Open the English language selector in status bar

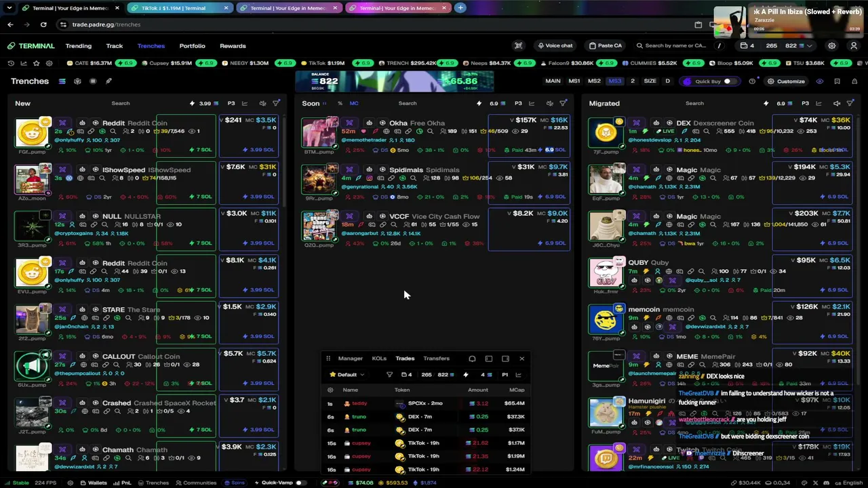848,483
